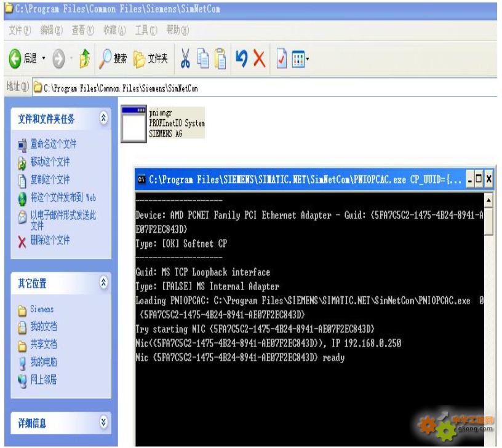This screenshot has height=448, width=502.
Task: Close the PNIOPCAC console window
Action: pos(488,179)
